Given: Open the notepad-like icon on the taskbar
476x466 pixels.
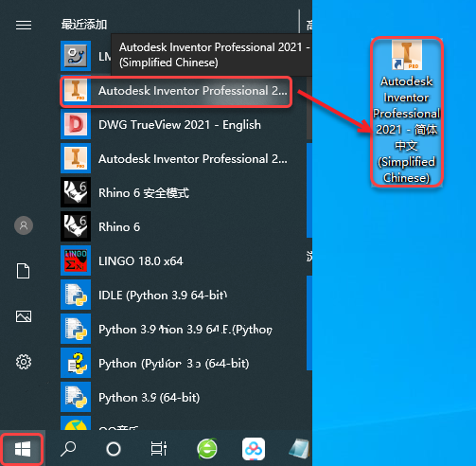Looking at the screenshot, I should pos(299,449).
